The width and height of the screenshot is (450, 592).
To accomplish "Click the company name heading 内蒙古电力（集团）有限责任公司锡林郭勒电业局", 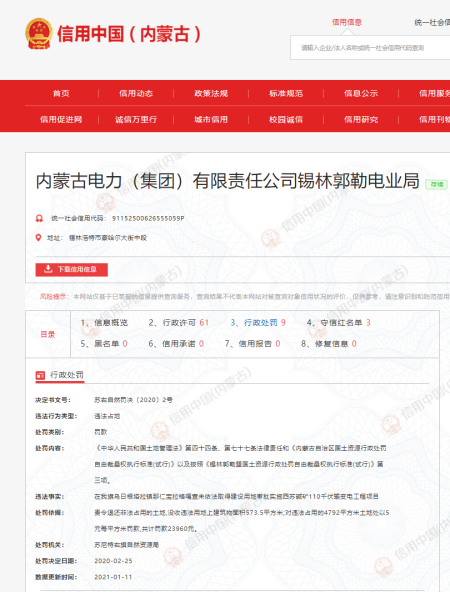I will (x=228, y=181).
